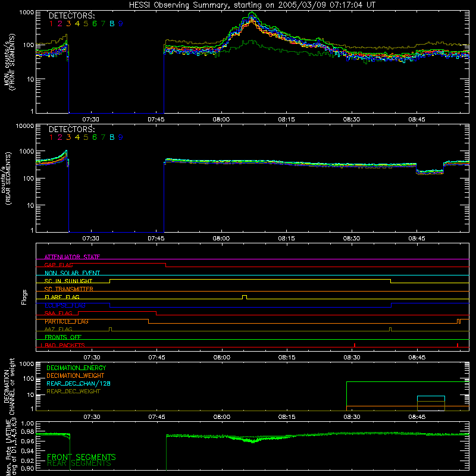This screenshot has width=476, height=476.
Task: Click the BAD_PACKETS red tick near 08:30
Action: (x=355, y=345)
